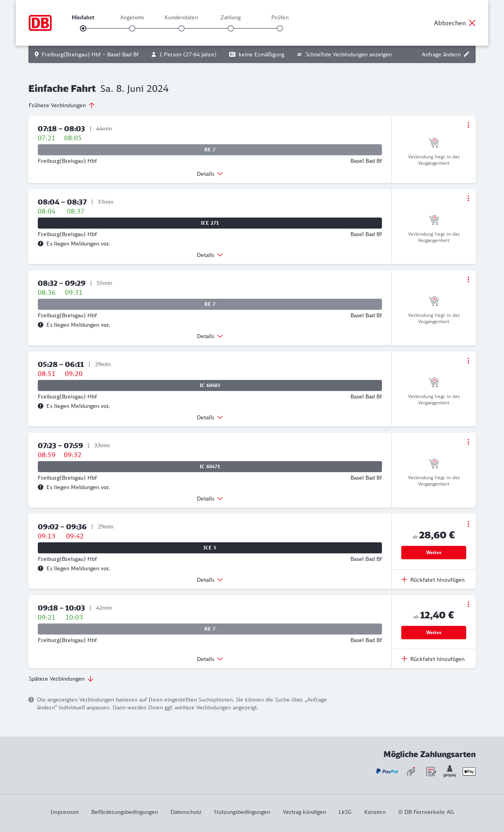Select the Zahlung step in progress bar
Screen dimensions: 504x832
[x=231, y=28]
